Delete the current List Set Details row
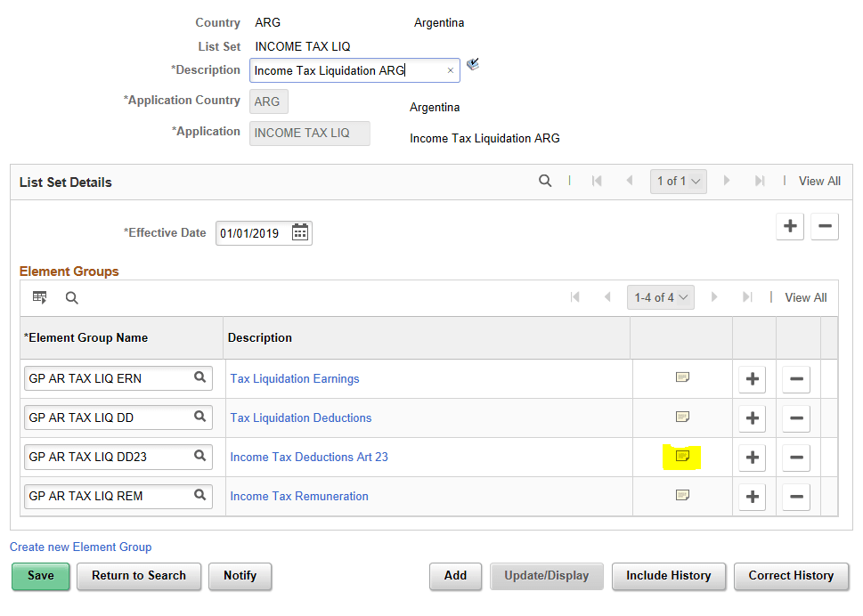 click(x=825, y=226)
